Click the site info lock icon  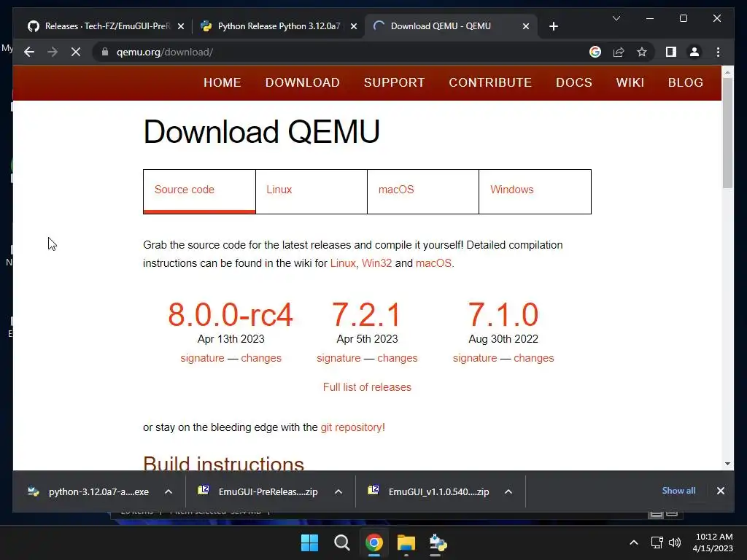coord(105,52)
